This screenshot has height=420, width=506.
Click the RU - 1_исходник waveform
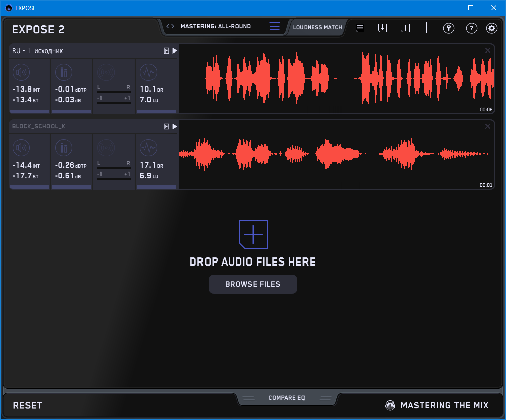(x=337, y=79)
